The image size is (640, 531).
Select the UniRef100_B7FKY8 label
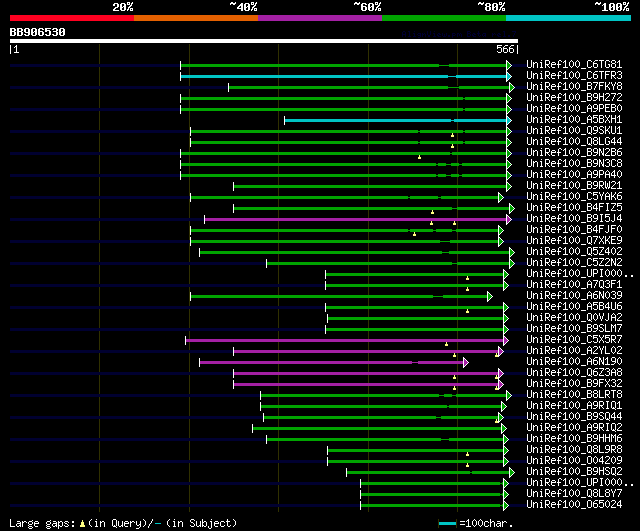click(574, 87)
